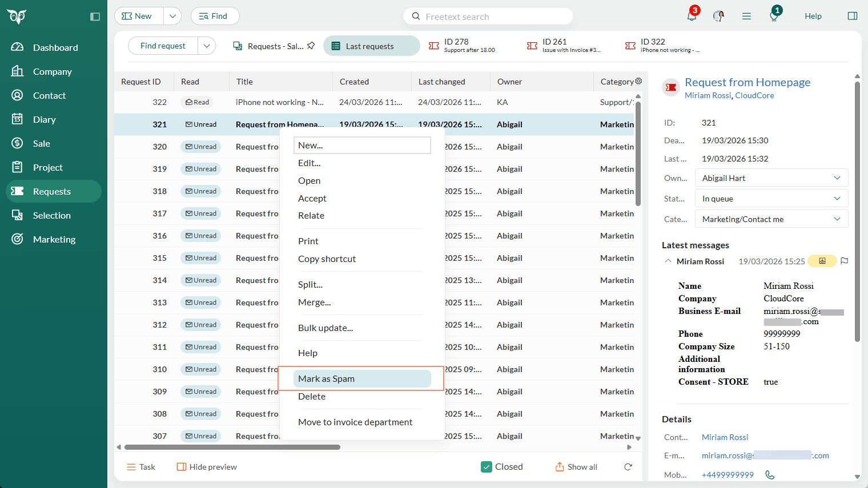868x488 pixels.
Task: Collapse the sidebar navigator
Action: (95, 17)
